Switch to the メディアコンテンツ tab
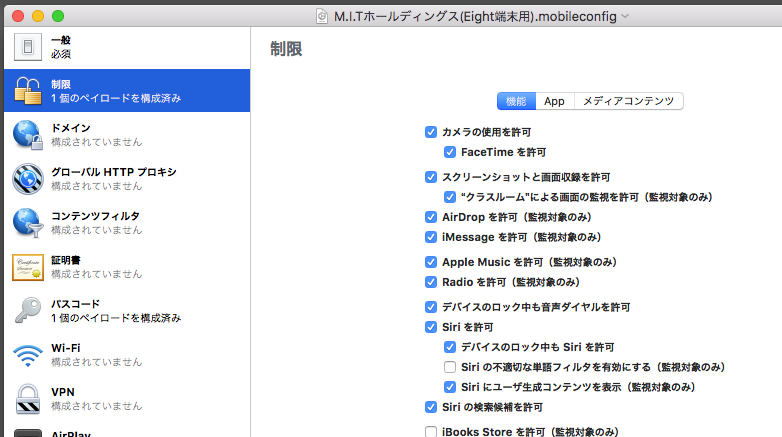 pyautogui.click(x=628, y=101)
